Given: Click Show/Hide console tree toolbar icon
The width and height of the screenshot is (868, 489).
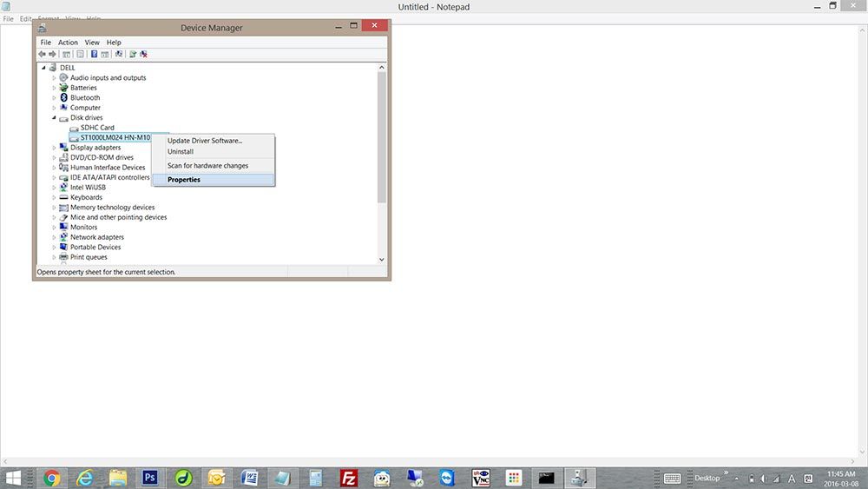Looking at the screenshot, I should (x=67, y=54).
